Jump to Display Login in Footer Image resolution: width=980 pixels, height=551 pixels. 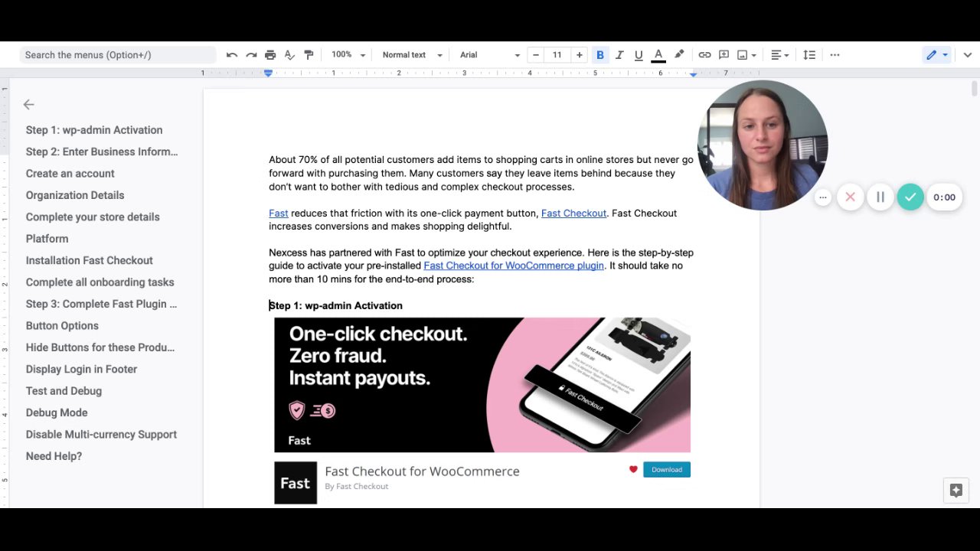(82, 369)
